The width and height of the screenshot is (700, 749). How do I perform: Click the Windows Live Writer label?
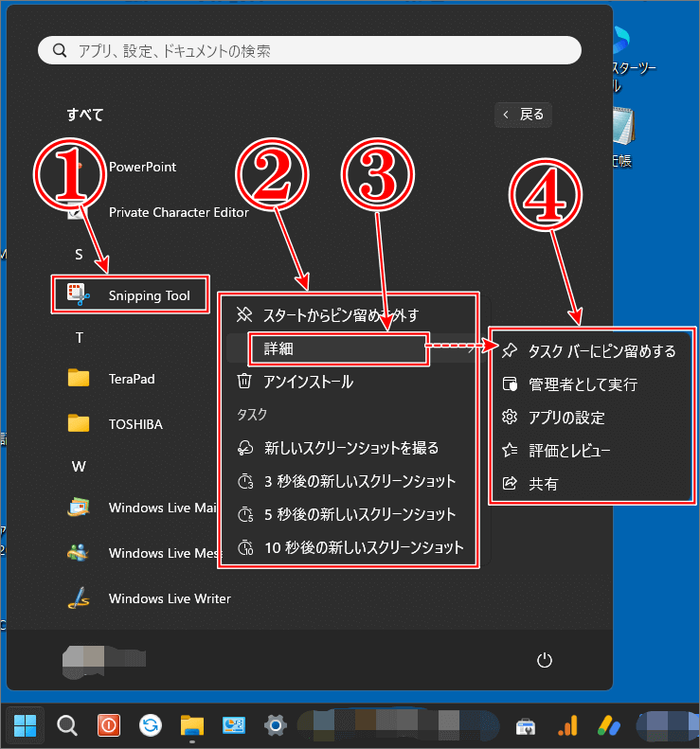click(x=170, y=598)
